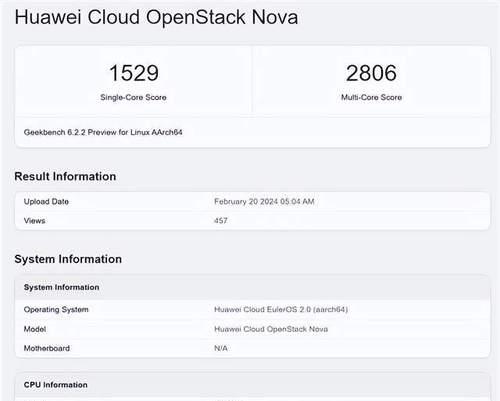Select the Result Information heading
Image resolution: width=500 pixels, height=401 pixels.
click(65, 176)
